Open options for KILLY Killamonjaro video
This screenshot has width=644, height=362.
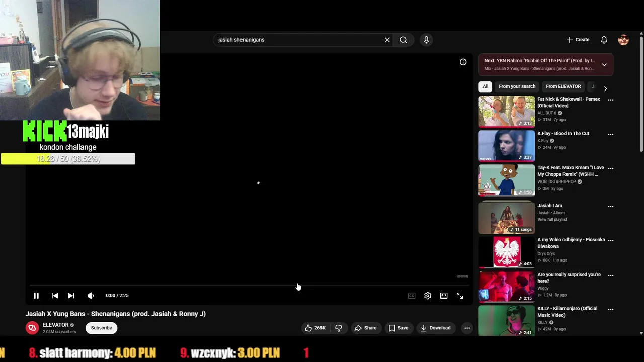pos(611,309)
